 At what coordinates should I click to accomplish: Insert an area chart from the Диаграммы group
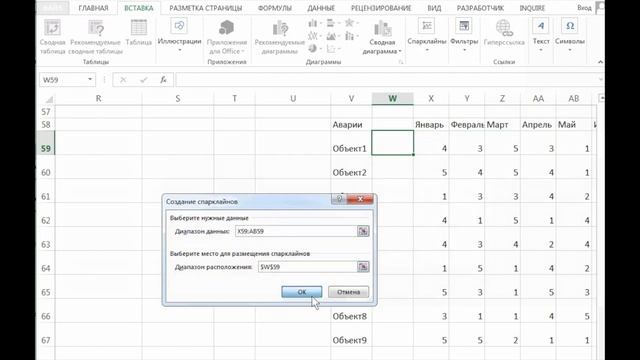[333, 36]
